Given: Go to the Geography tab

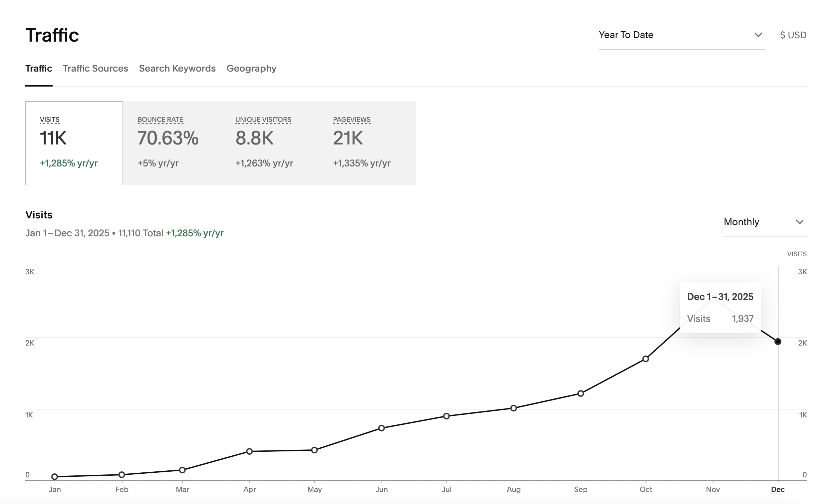Looking at the screenshot, I should pyautogui.click(x=251, y=68).
